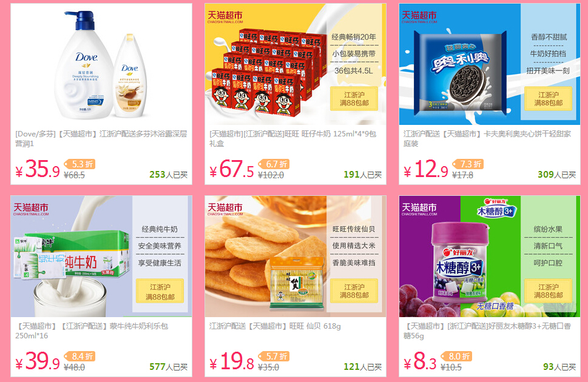Click the 卡夫奥利奥夹心饼干 title link
This screenshot has height=382, width=588.
coord(487,139)
